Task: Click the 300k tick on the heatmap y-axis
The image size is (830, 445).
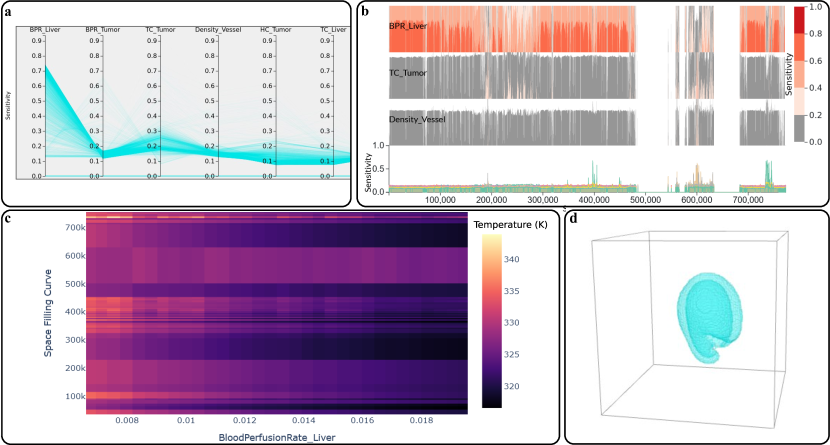Action: 75,340
